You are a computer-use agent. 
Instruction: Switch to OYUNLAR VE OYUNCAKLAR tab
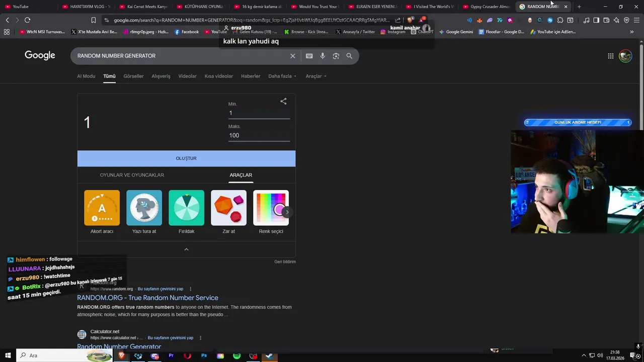132,175
